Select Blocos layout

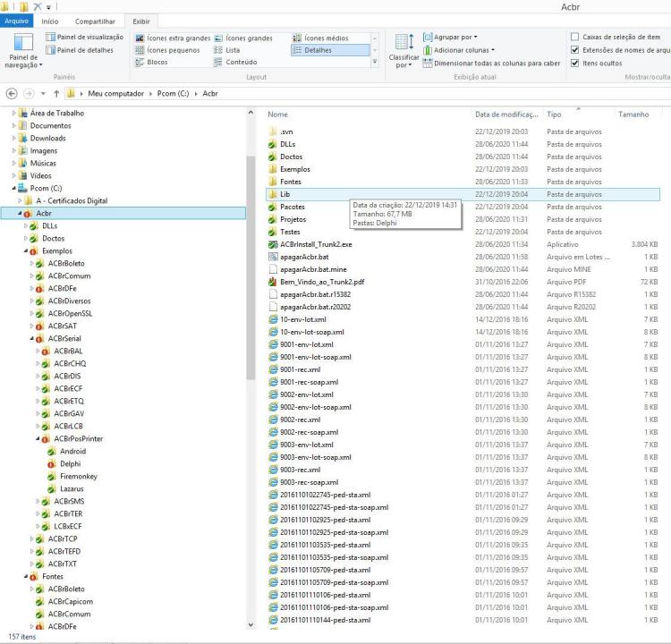pyautogui.click(x=151, y=62)
